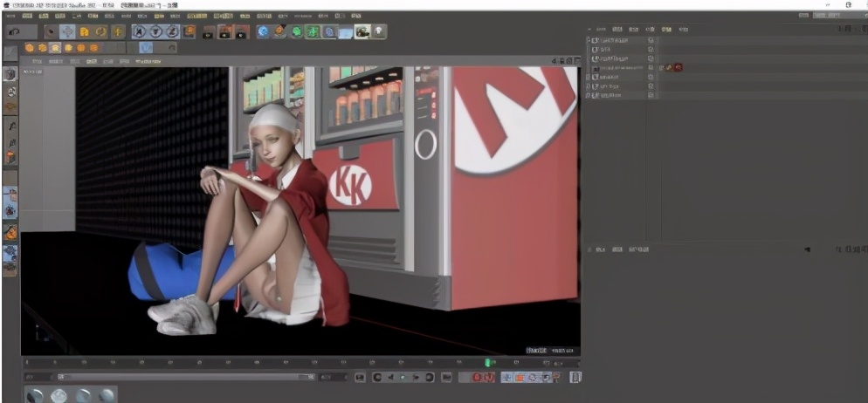
Task: Toggle the top object's visibility checkmark
Action: click(x=651, y=40)
